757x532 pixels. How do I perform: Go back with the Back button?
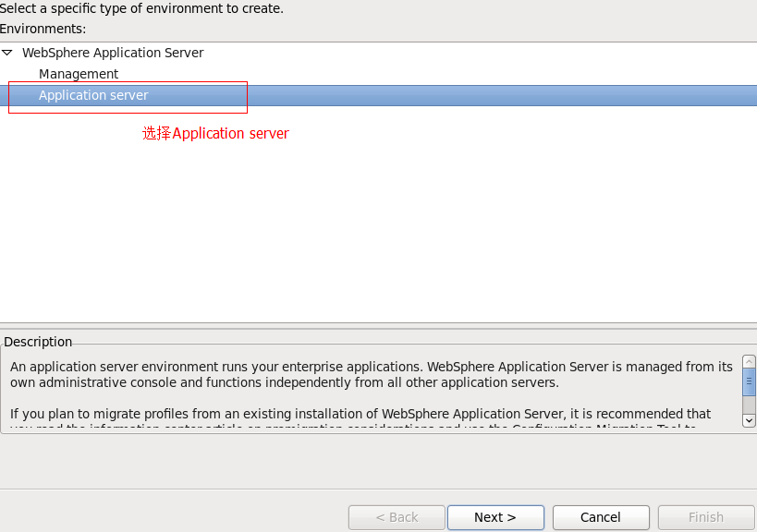pos(397,517)
